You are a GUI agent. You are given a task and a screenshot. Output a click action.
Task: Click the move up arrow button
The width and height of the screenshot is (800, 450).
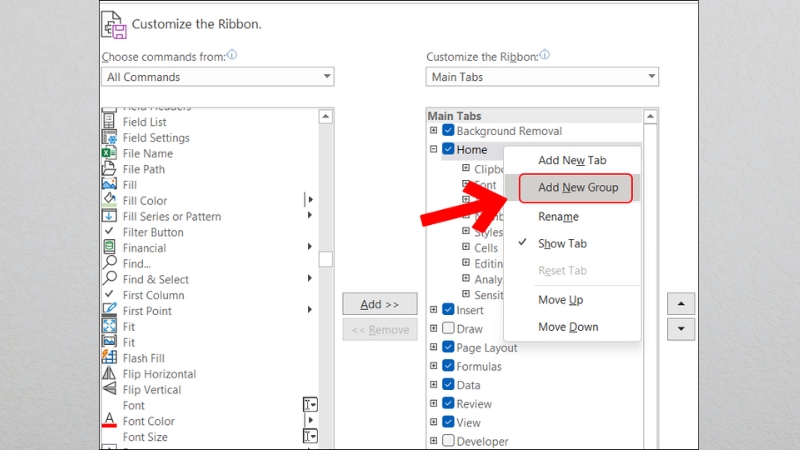[x=680, y=304]
